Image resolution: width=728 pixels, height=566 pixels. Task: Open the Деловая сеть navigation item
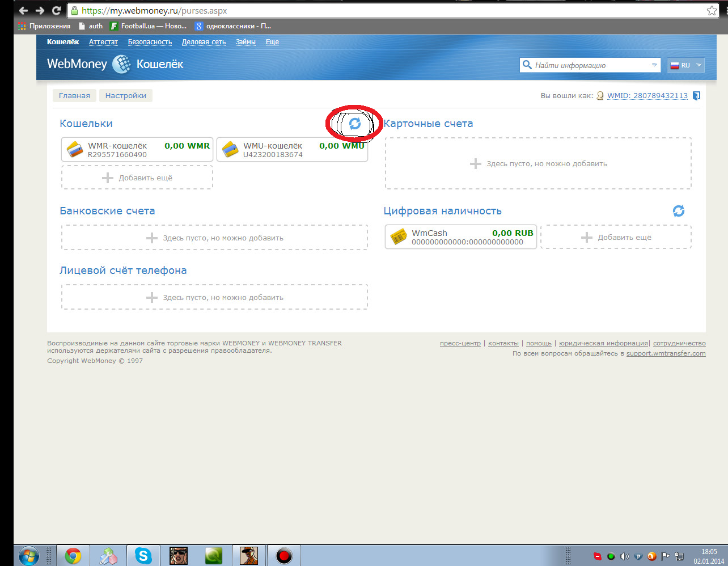(204, 42)
